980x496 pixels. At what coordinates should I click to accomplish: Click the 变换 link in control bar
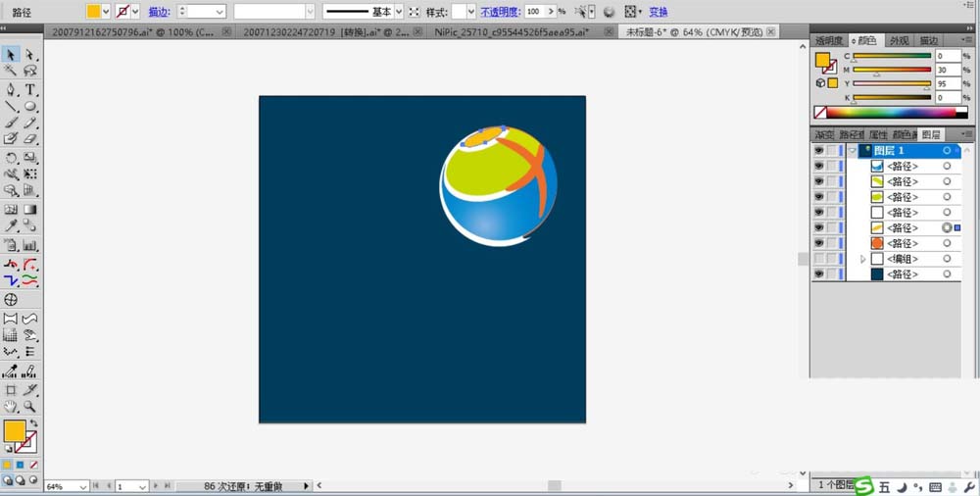click(x=659, y=12)
